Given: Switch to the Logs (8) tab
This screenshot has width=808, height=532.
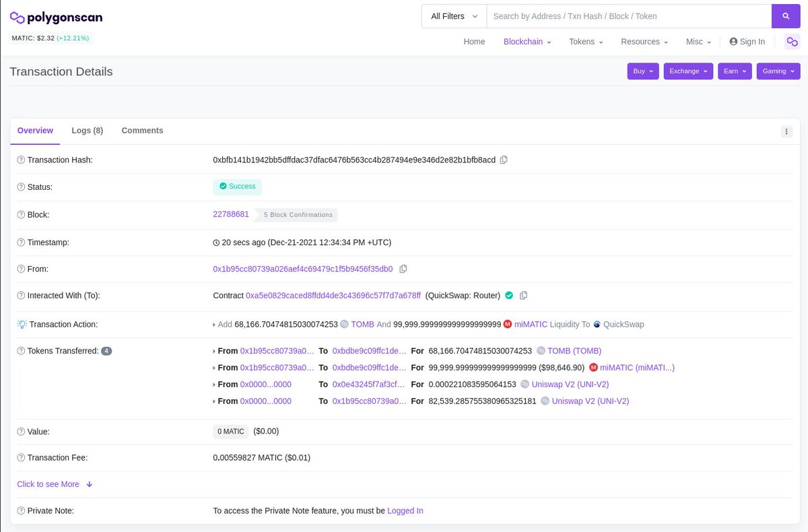Looking at the screenshot, I should click(x=87, y=130).
